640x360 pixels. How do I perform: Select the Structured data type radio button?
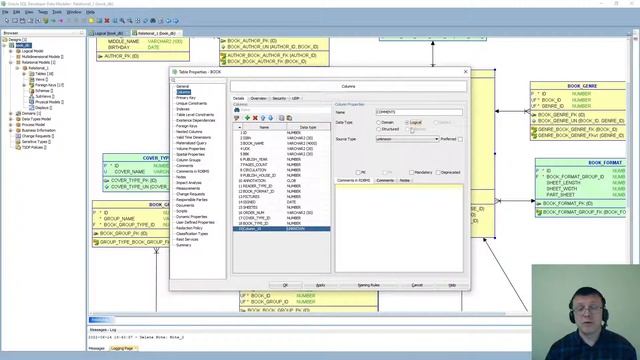378,129
